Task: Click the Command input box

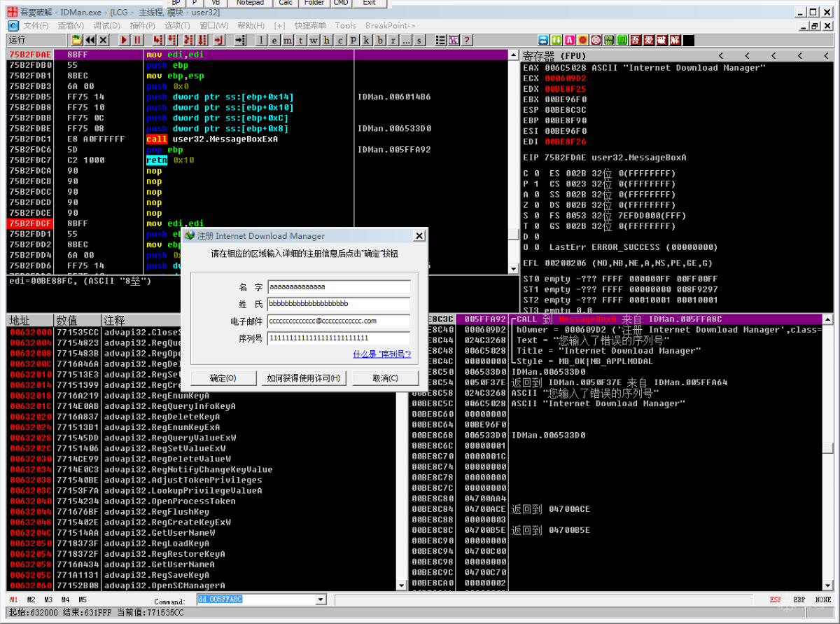Action: point(256,599)
